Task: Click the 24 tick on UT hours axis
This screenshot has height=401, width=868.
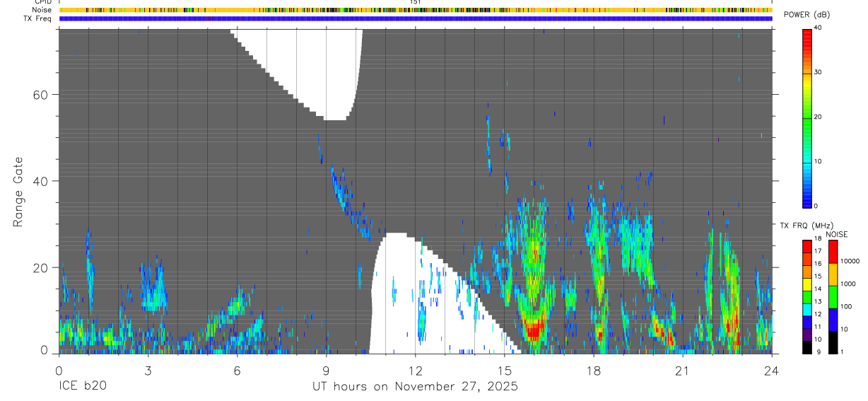Action: (772, 370)
